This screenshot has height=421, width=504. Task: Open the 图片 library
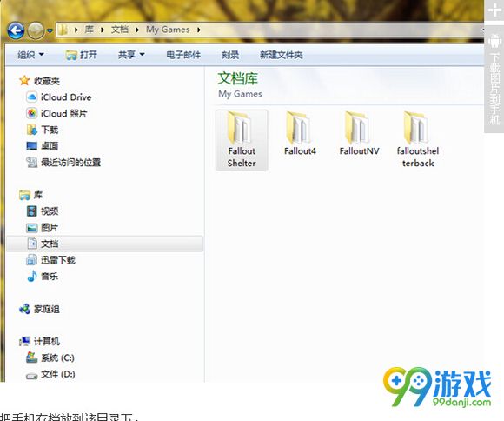pyautogui.click(x=50, y=228)
